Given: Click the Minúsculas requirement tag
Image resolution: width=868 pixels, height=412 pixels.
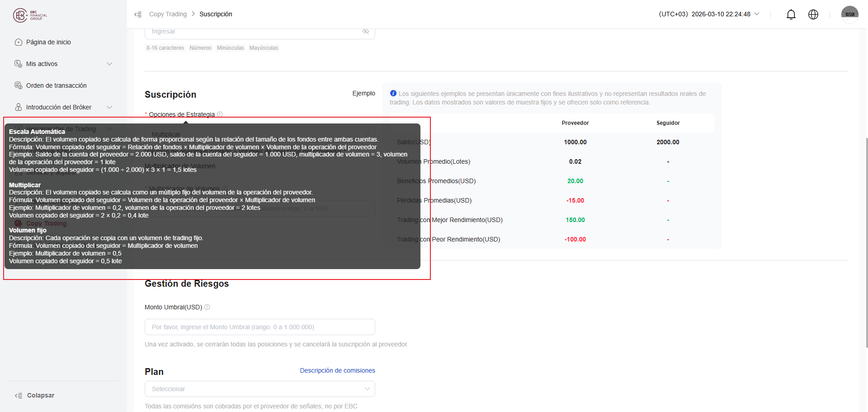Looking at the screenshot, I should click(231, 48).
